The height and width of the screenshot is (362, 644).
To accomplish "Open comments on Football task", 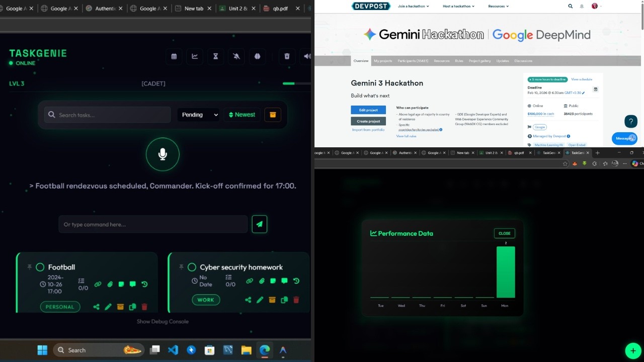I will point(133,284).
